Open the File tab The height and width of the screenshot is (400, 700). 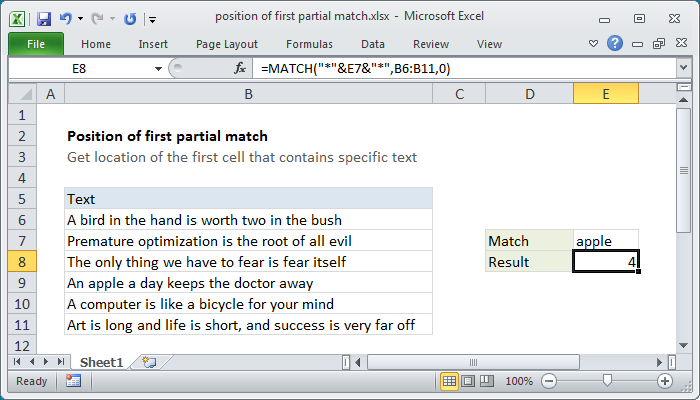36,44
